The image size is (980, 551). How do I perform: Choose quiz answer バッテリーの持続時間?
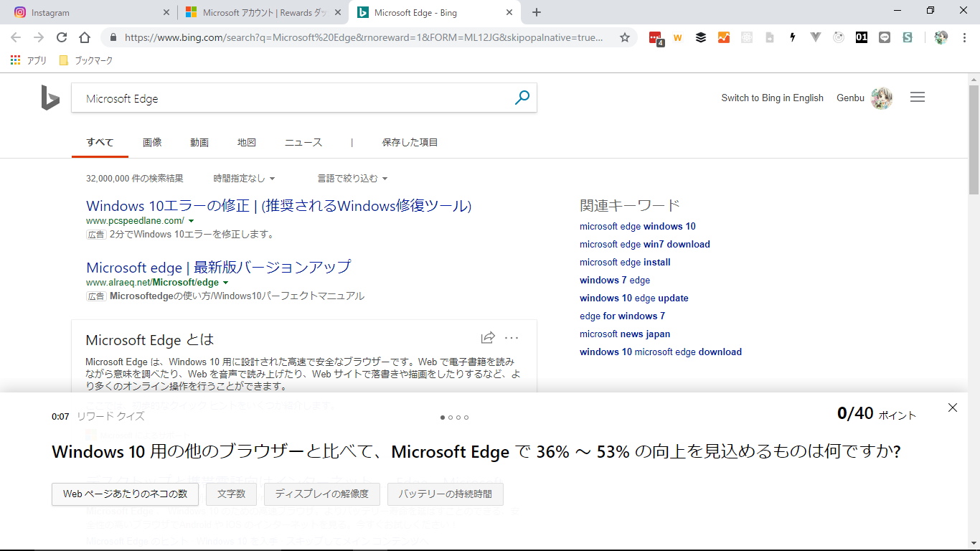tap(445, 494)
